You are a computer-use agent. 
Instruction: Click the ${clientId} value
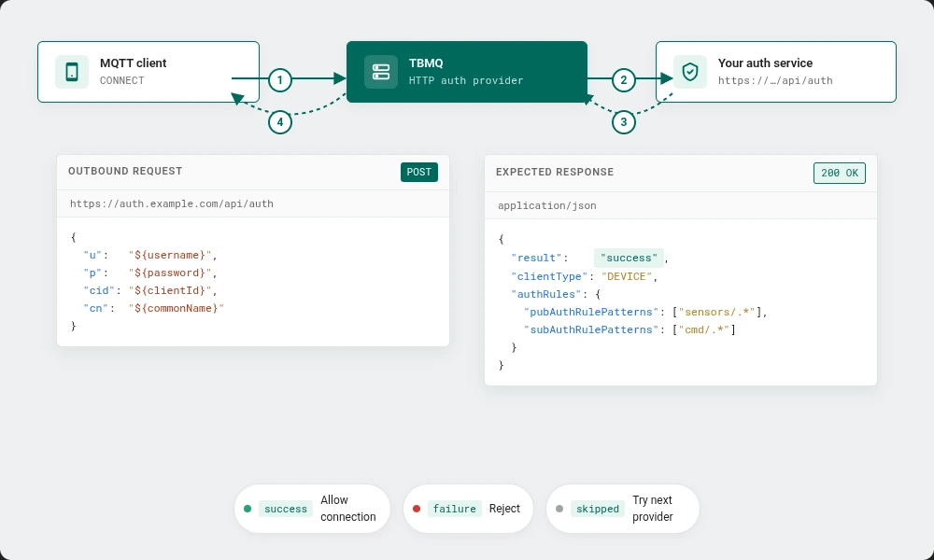(170, 290)
